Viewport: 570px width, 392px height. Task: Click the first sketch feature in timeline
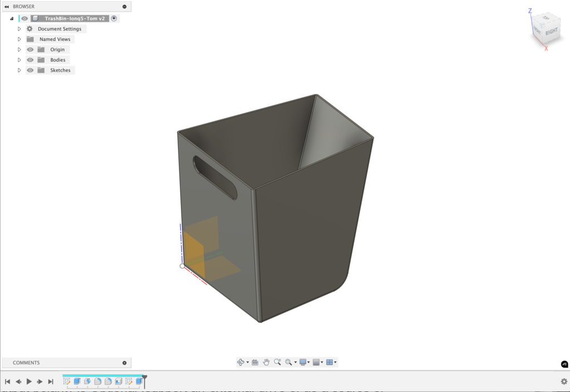tap(67, 381)
